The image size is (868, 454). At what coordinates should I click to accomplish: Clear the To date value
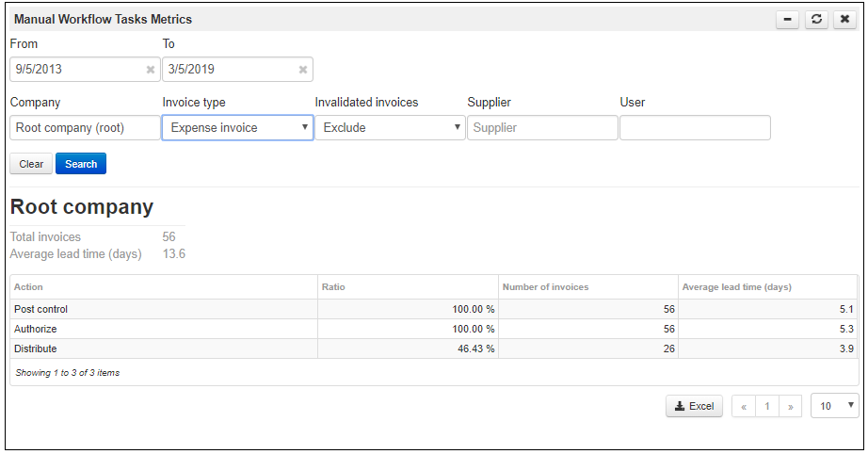(303, 70)
